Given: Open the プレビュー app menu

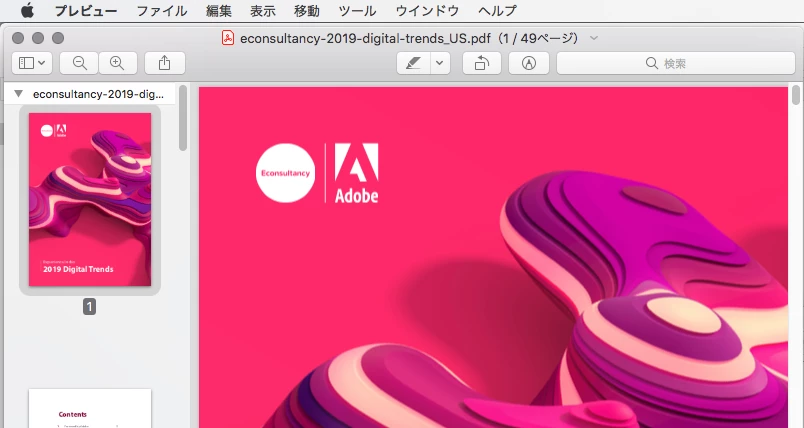Looking at the screenshot, I should pos(86,11).
